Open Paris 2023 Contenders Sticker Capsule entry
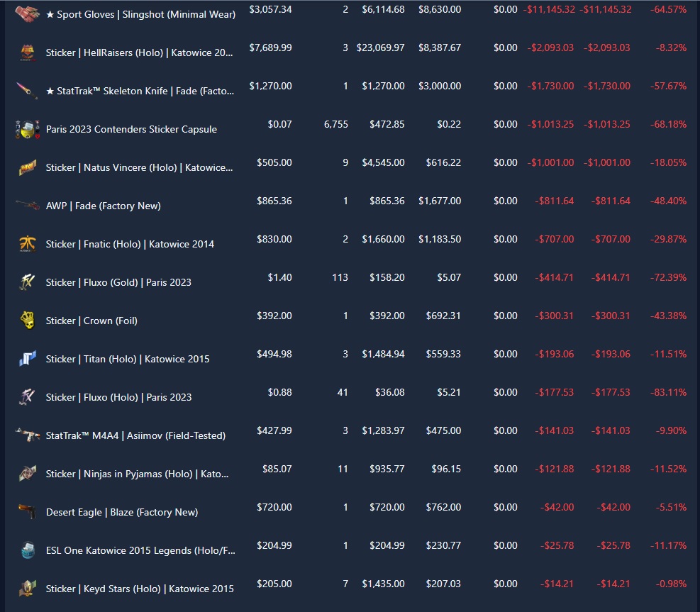Screen dimensions: 700x612 [131, 130]
